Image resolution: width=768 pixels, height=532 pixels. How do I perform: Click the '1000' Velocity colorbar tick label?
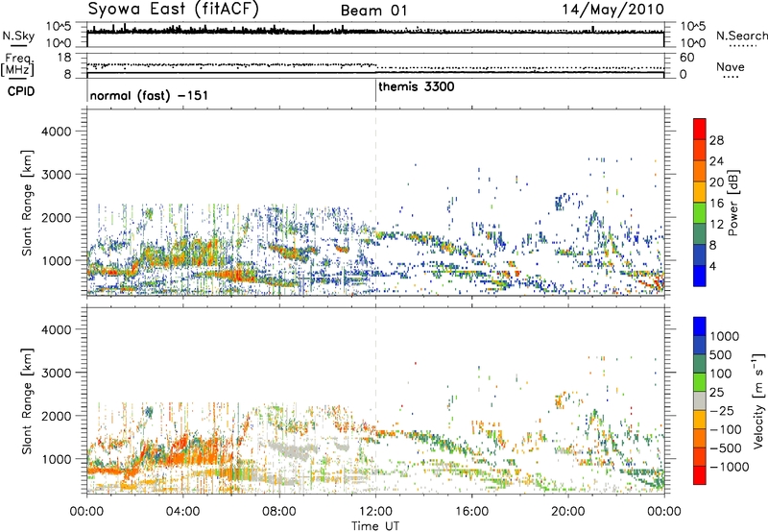pyautogui.click(x=725, y=336)
